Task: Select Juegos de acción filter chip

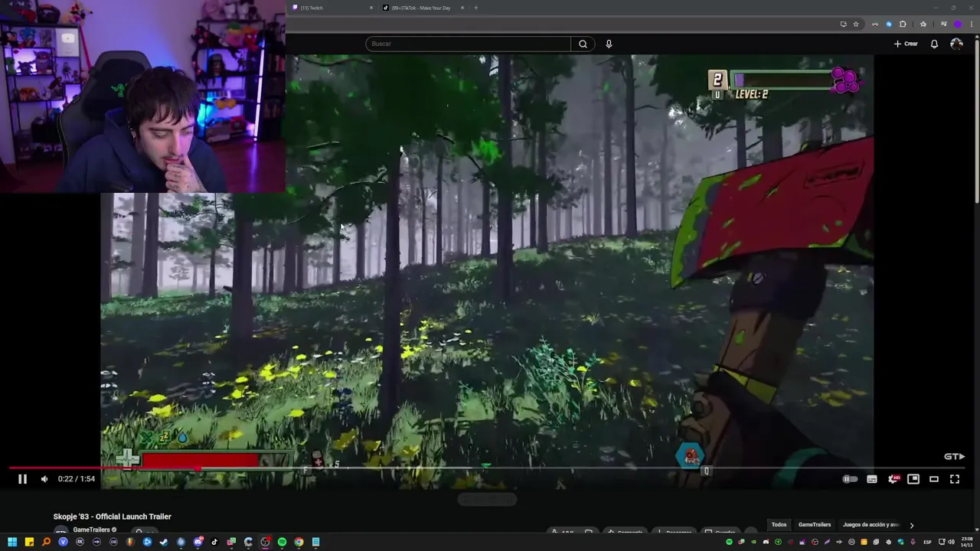Action: (871, 525)
